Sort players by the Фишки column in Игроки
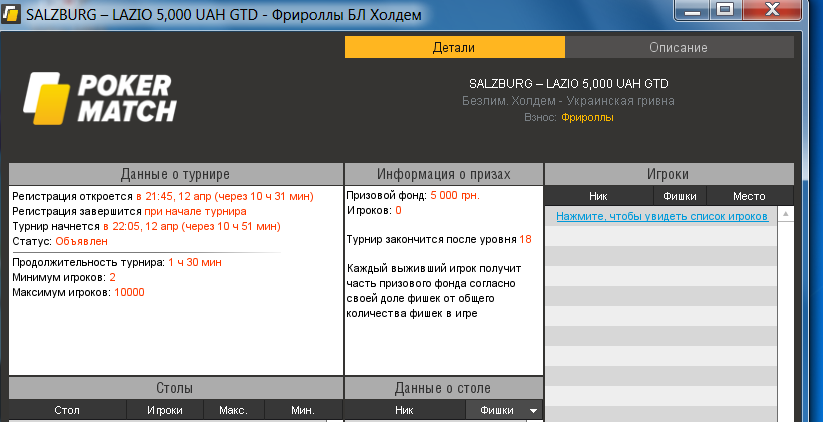 [680, 196]
